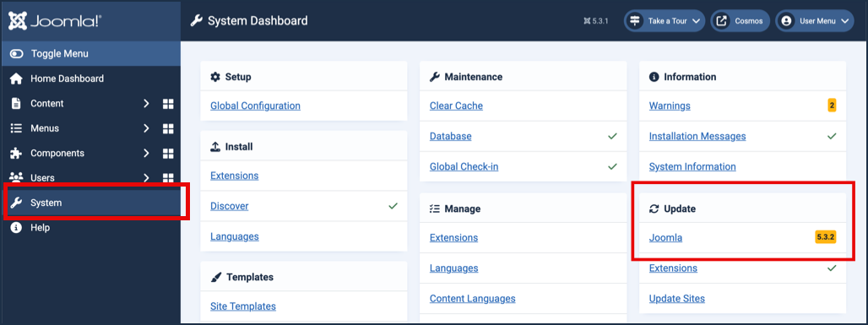
Task: Click the System Dashboard page title
Action: pos(258,21)
